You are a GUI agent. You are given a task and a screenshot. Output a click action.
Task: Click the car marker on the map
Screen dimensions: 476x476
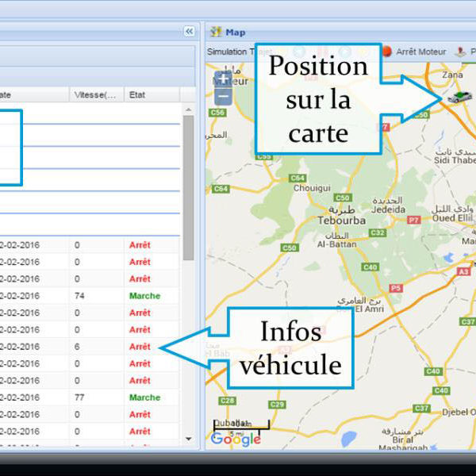pyautogui.click(x=458, y=96)
